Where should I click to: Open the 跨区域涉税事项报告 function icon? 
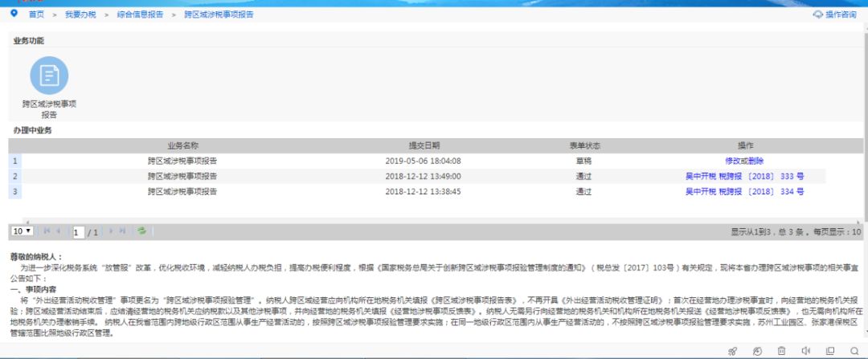49,75
